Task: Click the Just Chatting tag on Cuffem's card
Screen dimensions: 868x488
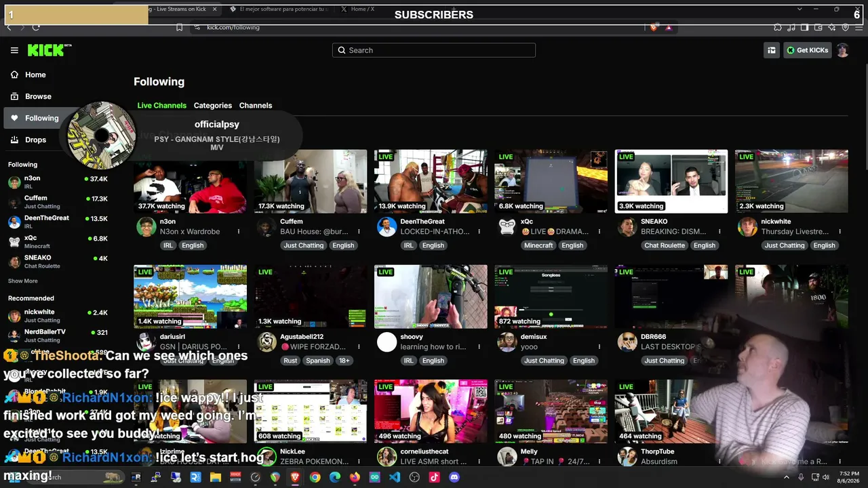Action: [304, 245]
